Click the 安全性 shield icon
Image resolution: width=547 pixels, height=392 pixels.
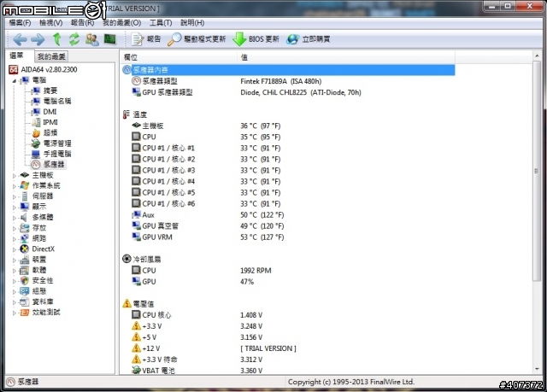[x=25, y=280]
